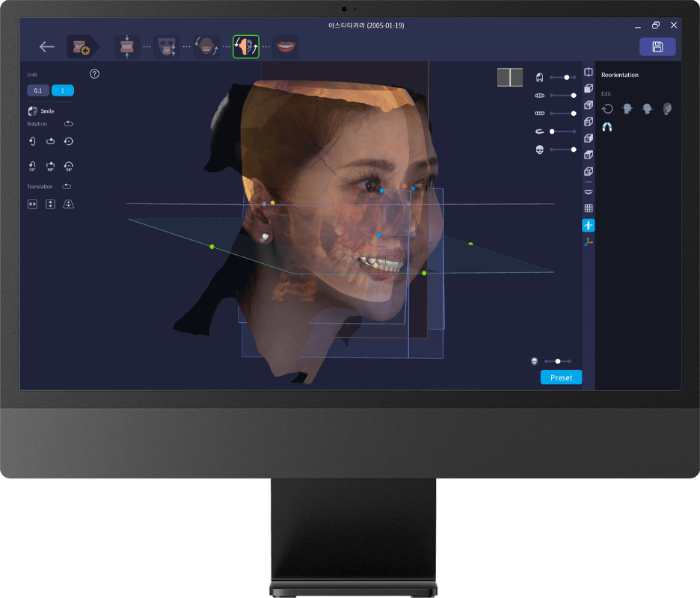Rotate 90° with the dotted-center arc icon
This screenshot has width=700, height=598.
[68, 167]
